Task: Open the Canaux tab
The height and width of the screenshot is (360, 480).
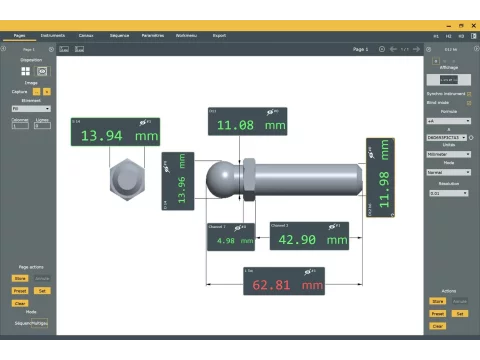Action: tap(86, 36)
